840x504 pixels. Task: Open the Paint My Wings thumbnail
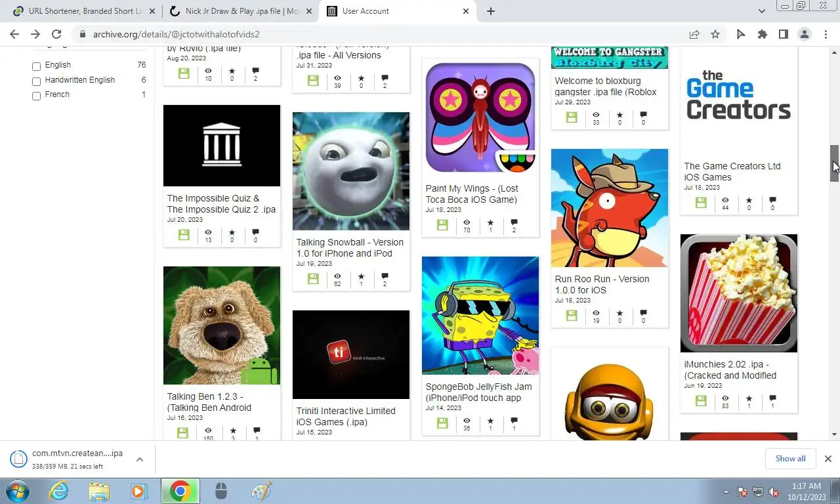(x=480, y=117)
